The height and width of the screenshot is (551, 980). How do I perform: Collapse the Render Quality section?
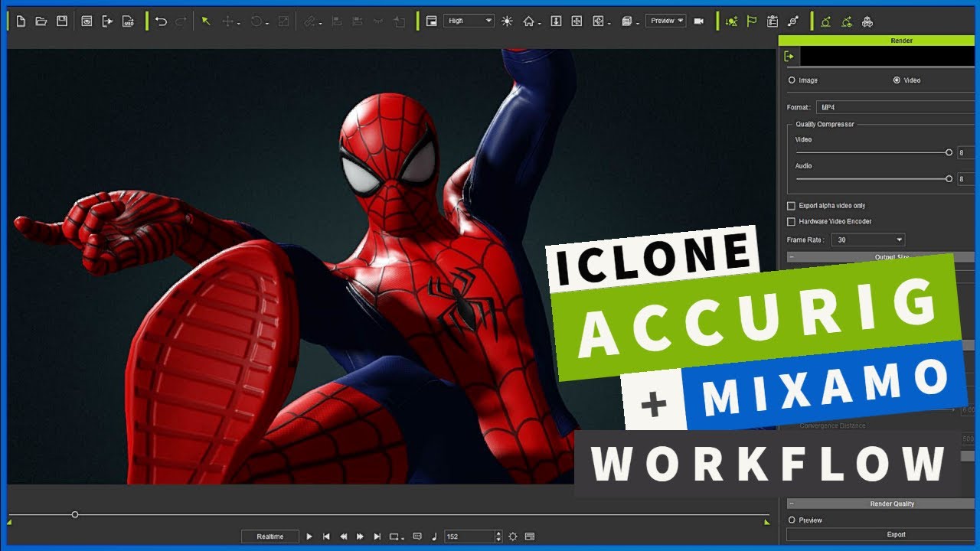pos(791,504)
